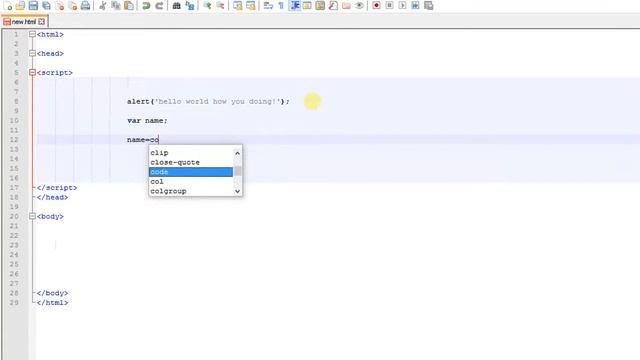Toggle the highlighted indent guide button
The height and width of the screenshot is (360, 640).
(x=294, y=5)
